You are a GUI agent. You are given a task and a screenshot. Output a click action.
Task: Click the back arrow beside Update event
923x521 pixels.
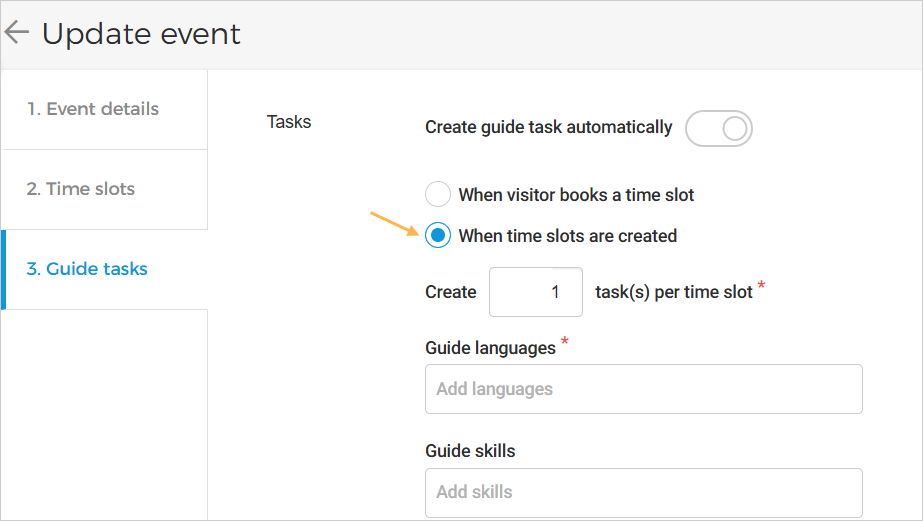click(17, 33)
